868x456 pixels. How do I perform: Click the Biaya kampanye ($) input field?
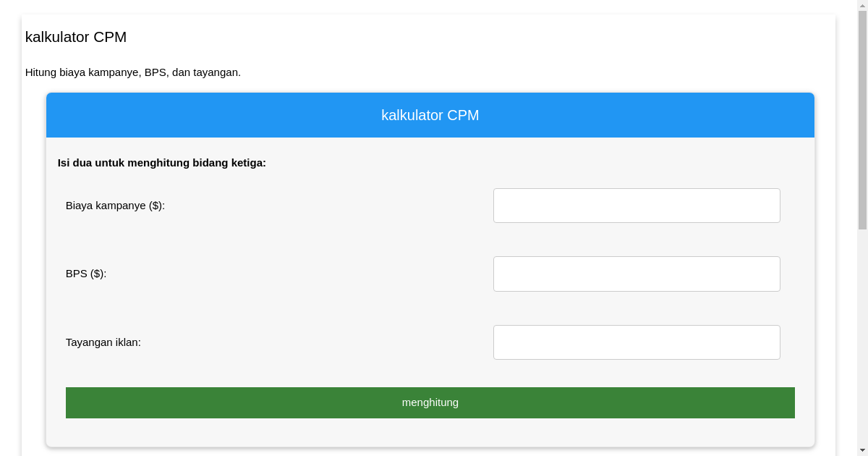[637, 205]
